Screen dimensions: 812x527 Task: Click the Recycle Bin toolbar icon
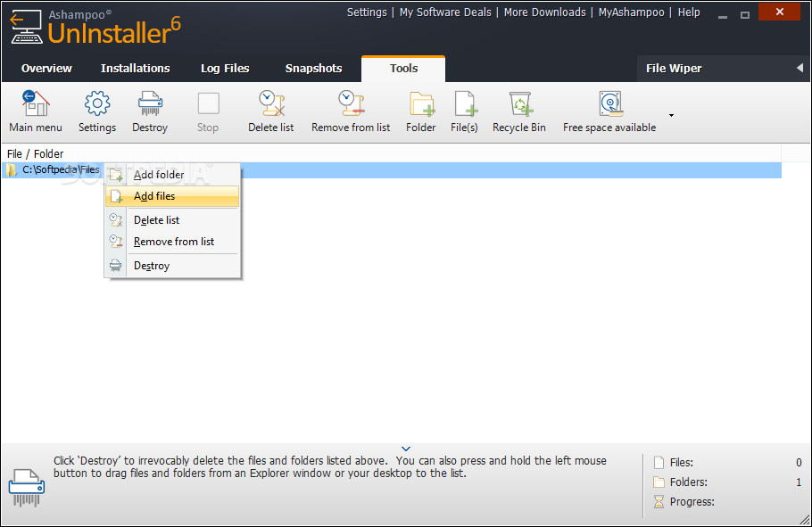[520, 103]
